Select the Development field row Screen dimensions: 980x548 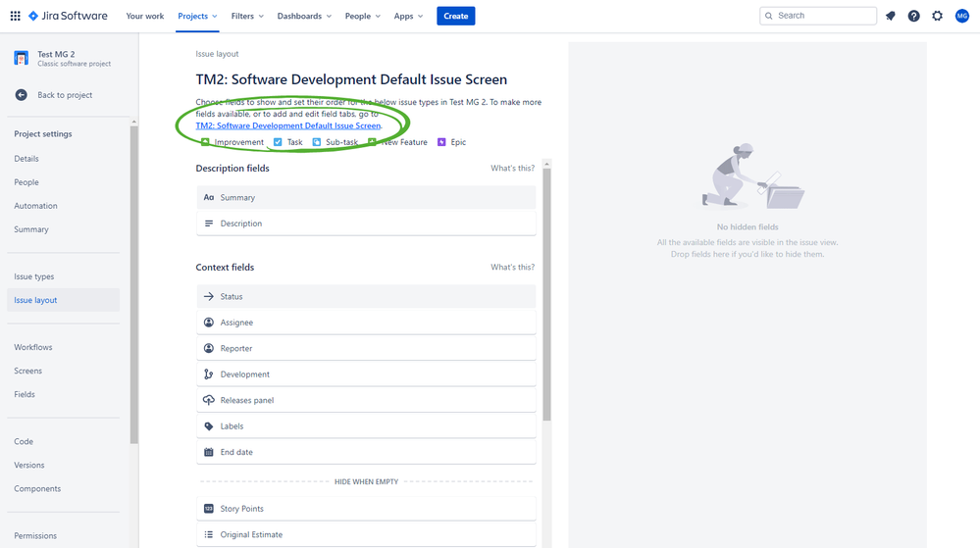[x=366, y=374]
